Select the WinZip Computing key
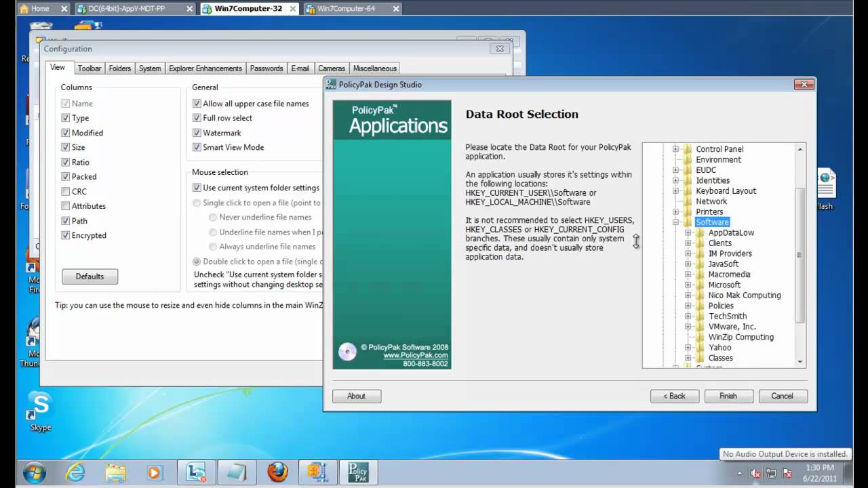 [741, 337]
